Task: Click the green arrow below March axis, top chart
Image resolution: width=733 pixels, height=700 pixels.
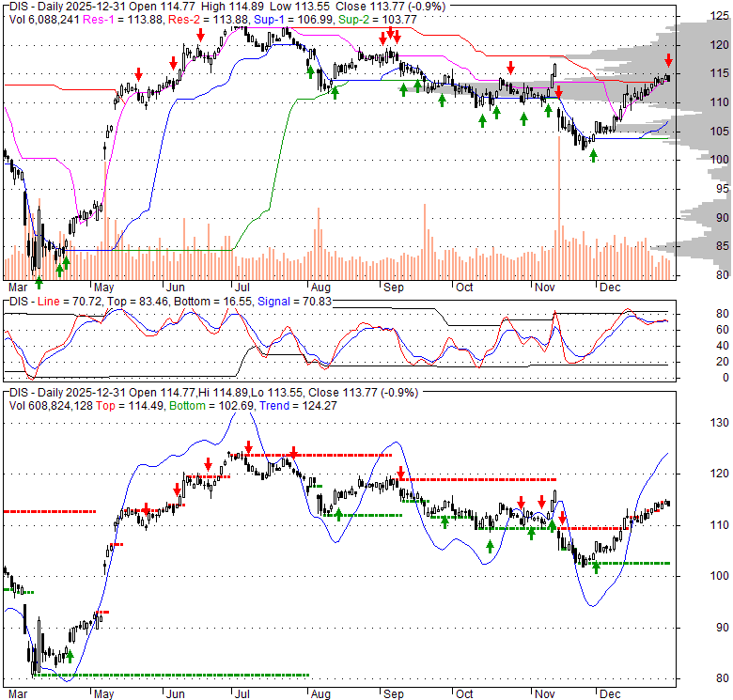Action: click(x=39, y=282)
